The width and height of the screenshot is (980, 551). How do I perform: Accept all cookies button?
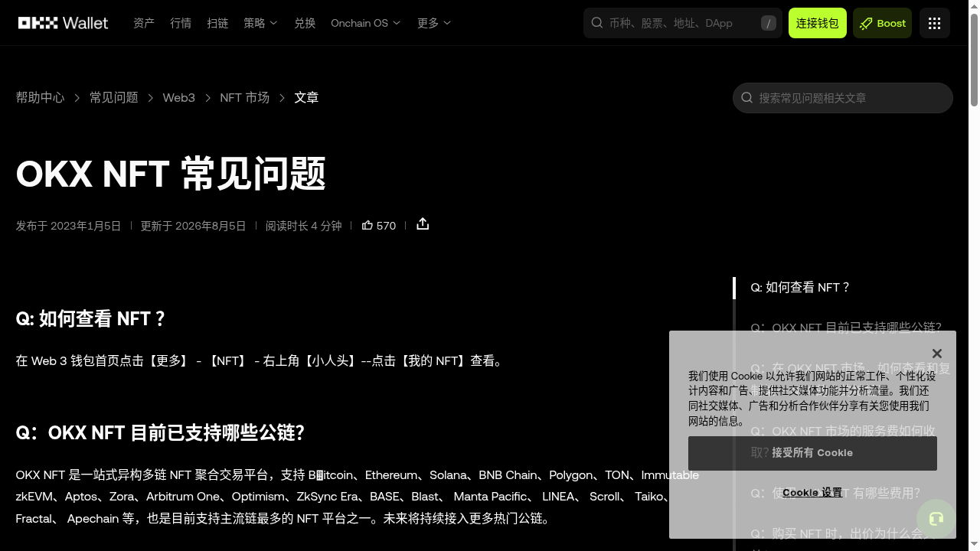(x=812, y=453)
